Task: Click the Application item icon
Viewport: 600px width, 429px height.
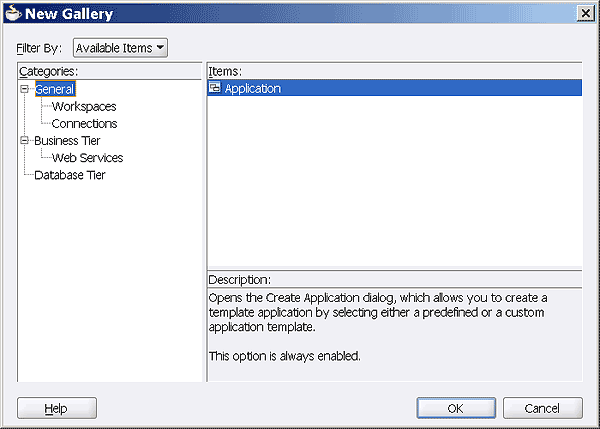Action: point(215,88)
